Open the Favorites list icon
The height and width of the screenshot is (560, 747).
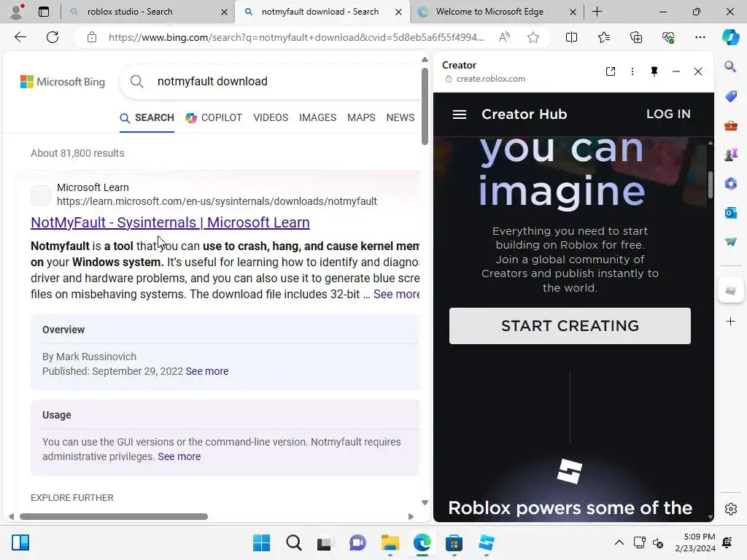coord(603,37)
